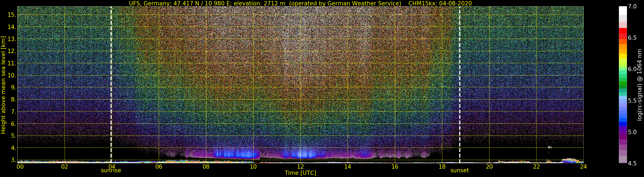The image size is (644, 177).
Task: Click height tick '10.' on height axis
Action: click(x=12, y=75)
